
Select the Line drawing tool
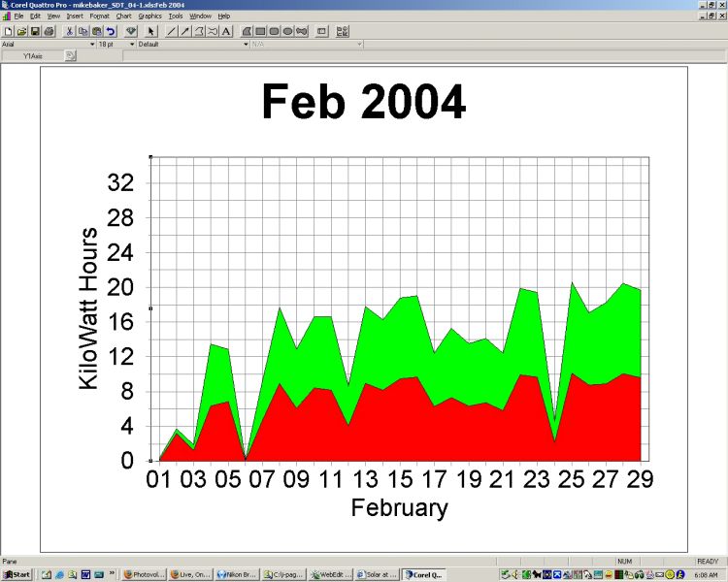pyautogui.click(x=172, y=31)
